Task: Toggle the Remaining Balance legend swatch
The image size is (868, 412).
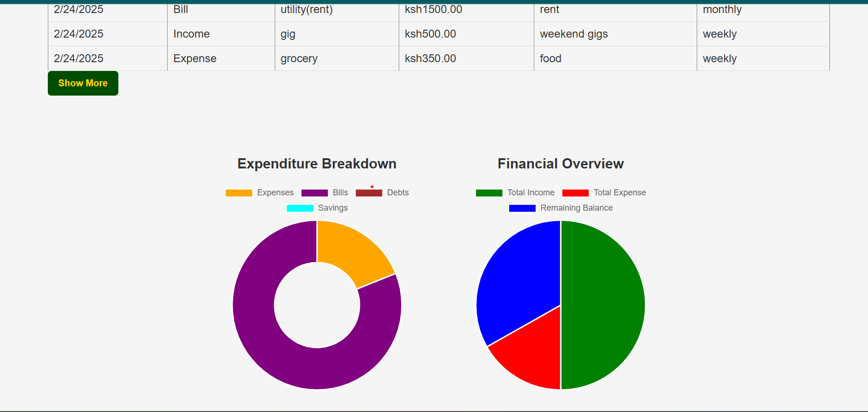Action: pos(522,208)
